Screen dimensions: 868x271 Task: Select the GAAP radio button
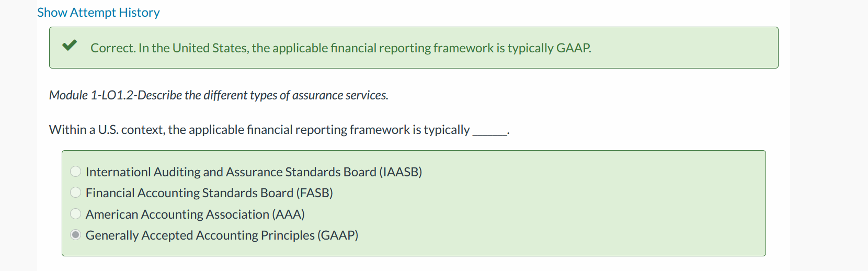click(76, 235)
